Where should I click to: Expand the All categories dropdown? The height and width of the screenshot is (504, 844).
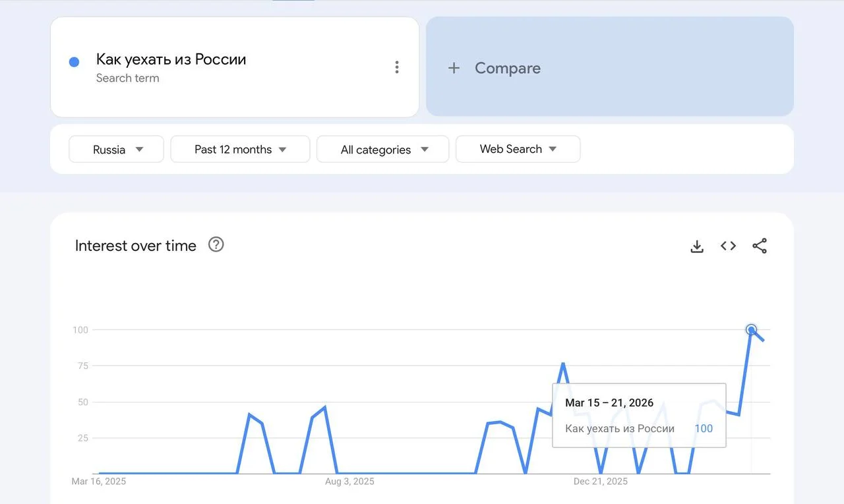383,150
